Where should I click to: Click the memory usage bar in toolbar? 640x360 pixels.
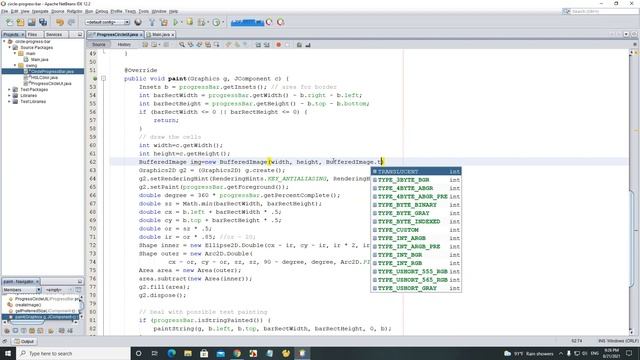247,22
